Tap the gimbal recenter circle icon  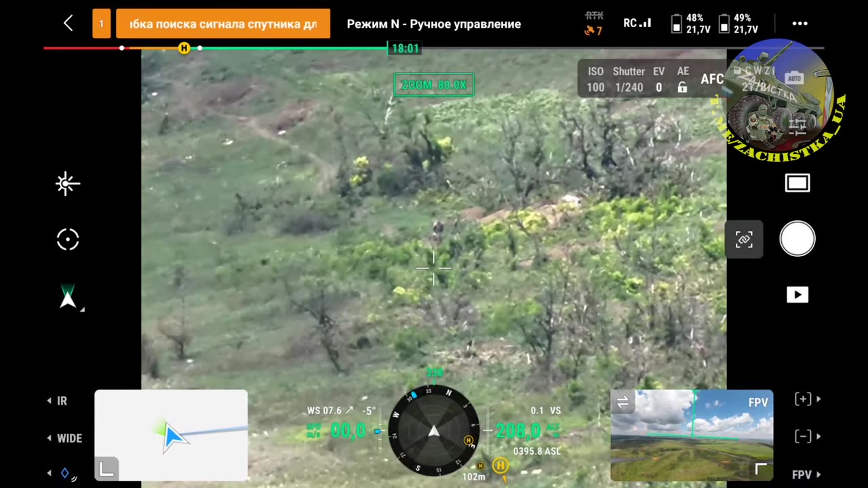[x=68, y=239]
